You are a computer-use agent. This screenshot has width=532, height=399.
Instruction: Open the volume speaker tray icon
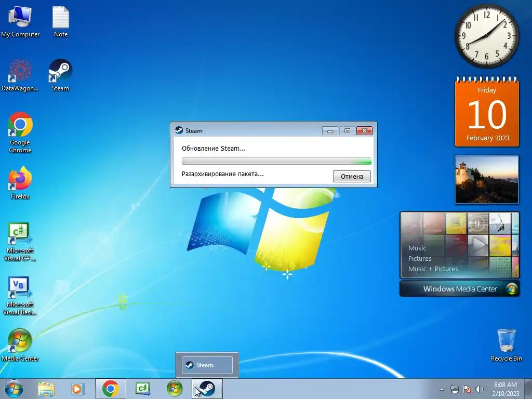tap(480, 389)
